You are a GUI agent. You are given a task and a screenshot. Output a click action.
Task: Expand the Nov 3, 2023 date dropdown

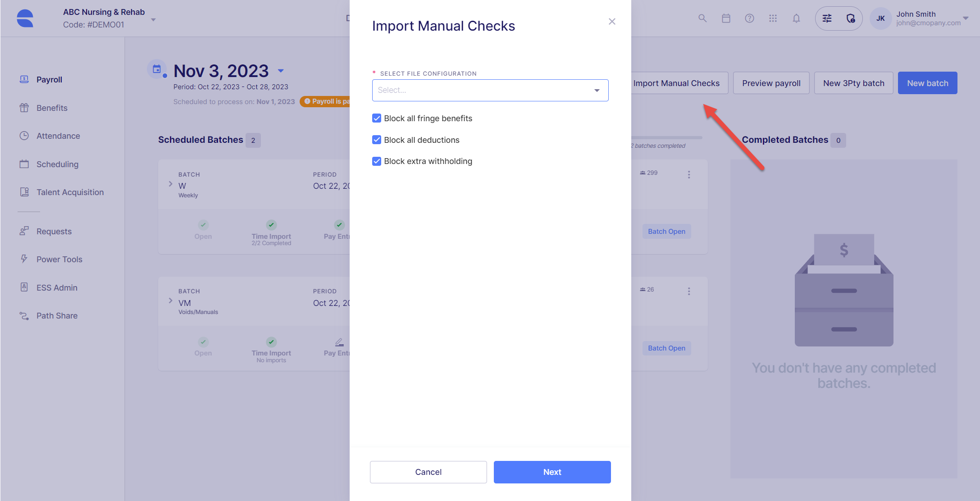[281, 71]
